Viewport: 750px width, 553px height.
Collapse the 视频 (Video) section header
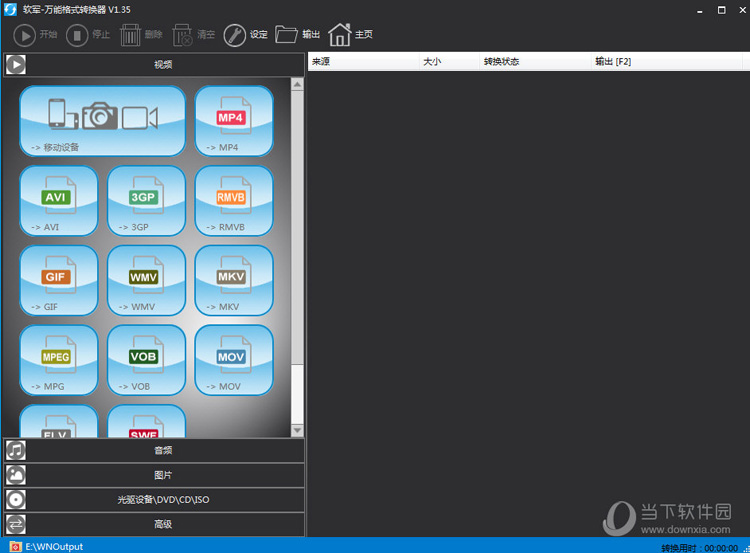162,65
